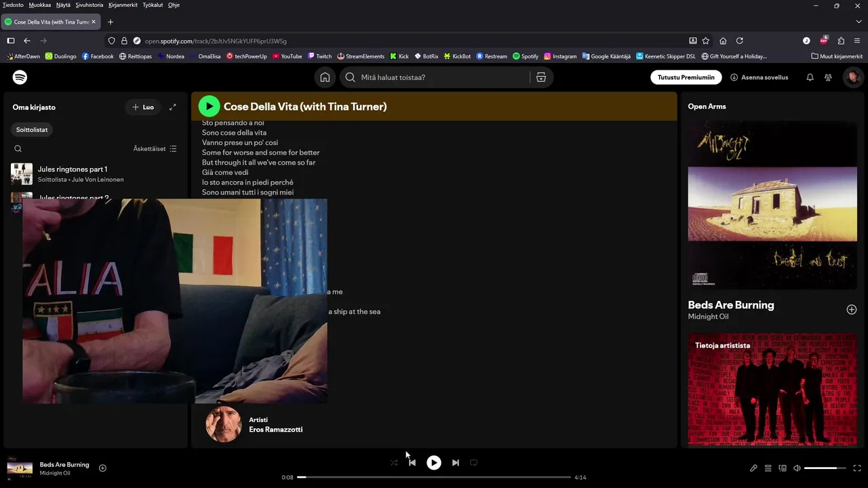
Task: Open the Browse icon in search bar
Action: tap(541, 77)
